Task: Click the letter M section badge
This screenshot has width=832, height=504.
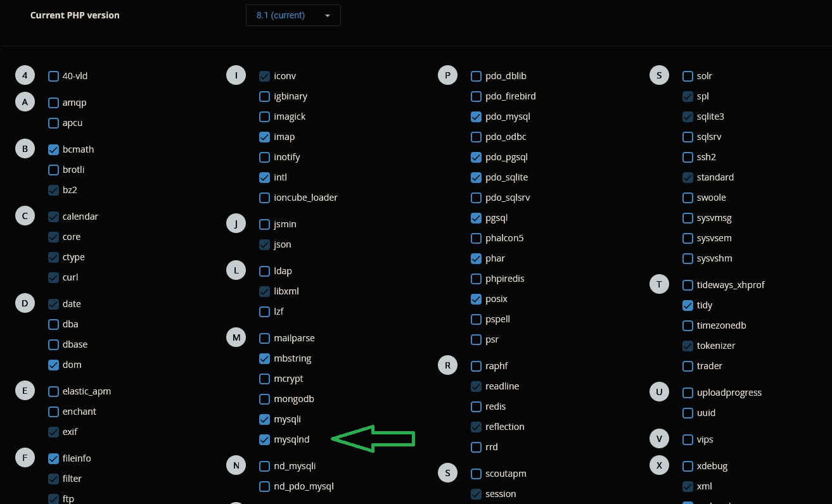Action: [x=236, y=338]
